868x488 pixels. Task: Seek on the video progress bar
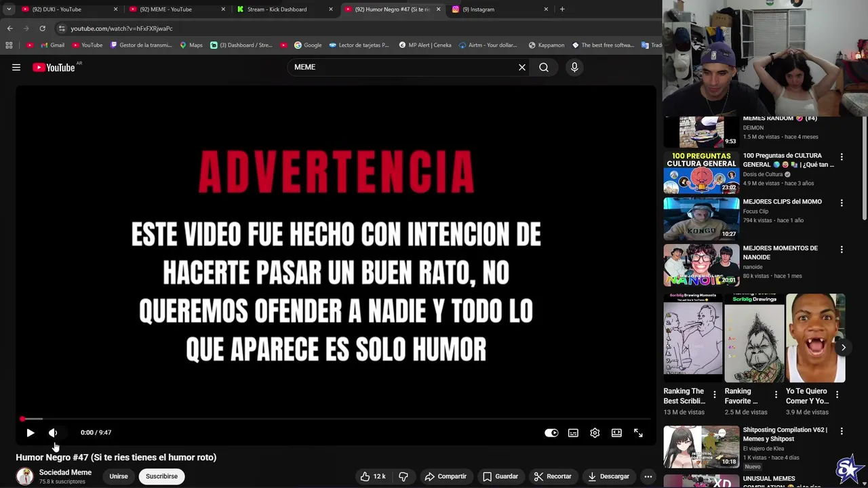pos(336,419)
